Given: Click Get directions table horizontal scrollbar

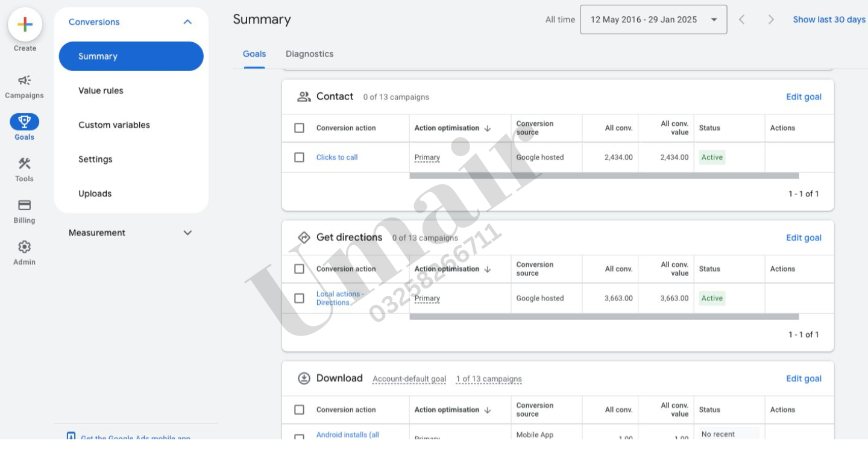Looking at the screenshot, I should (x=604, y=317).
